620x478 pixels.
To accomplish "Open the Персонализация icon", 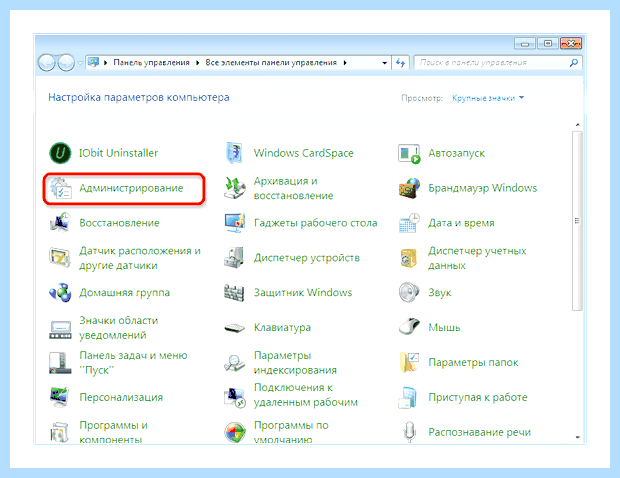I will point(60,397).
